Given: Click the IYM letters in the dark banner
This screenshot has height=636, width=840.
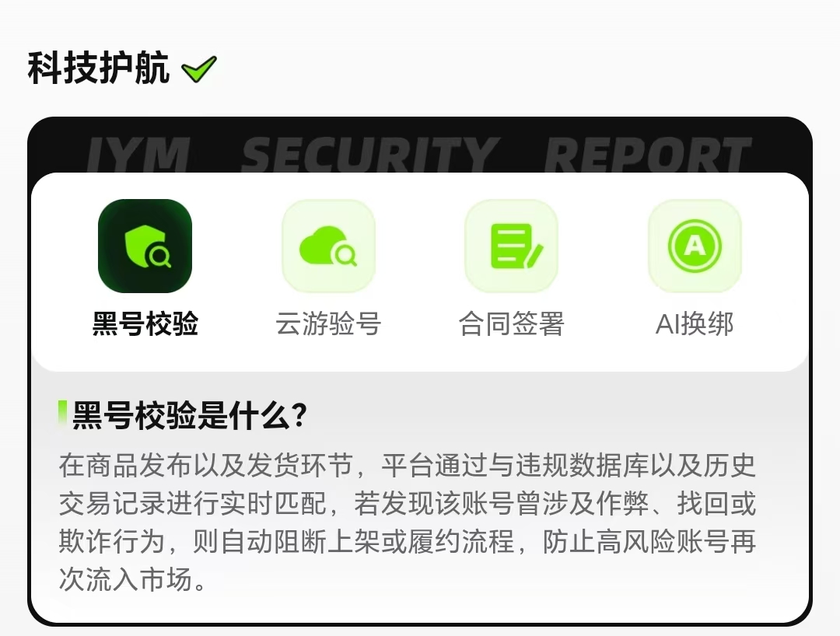Looking at the screenshot, I should (138, 154).
